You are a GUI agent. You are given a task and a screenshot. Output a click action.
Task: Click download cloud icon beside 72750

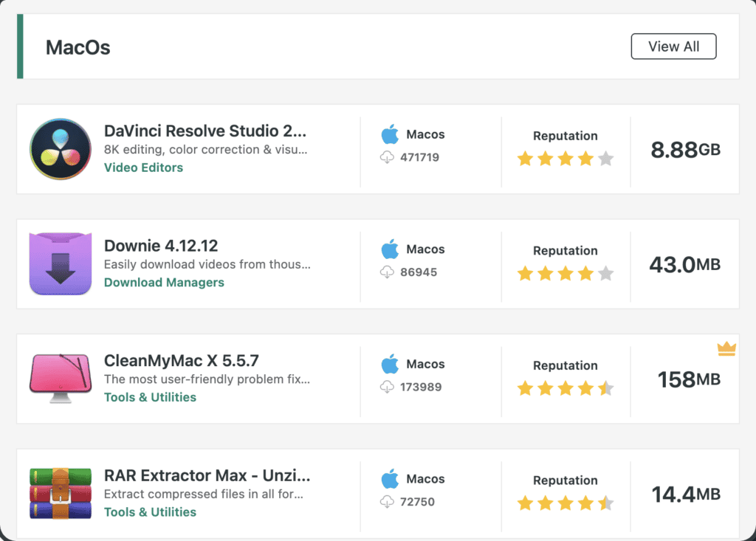point(387,501)
